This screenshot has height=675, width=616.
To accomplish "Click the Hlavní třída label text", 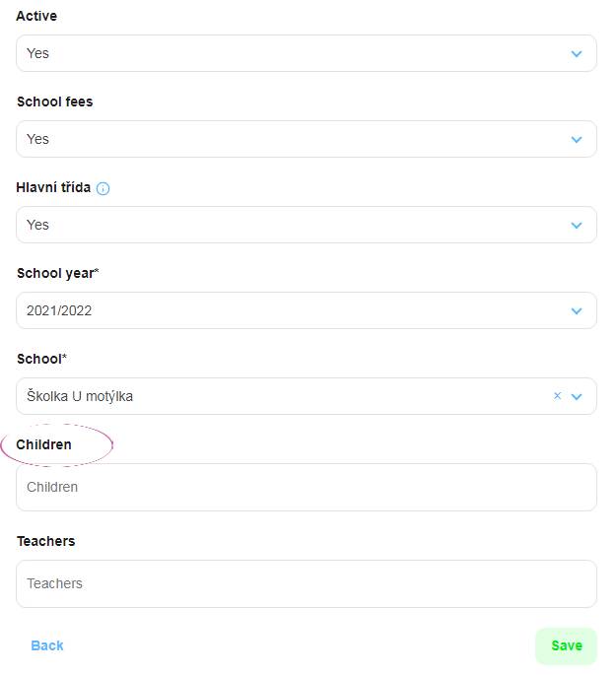I will (53, 187).
